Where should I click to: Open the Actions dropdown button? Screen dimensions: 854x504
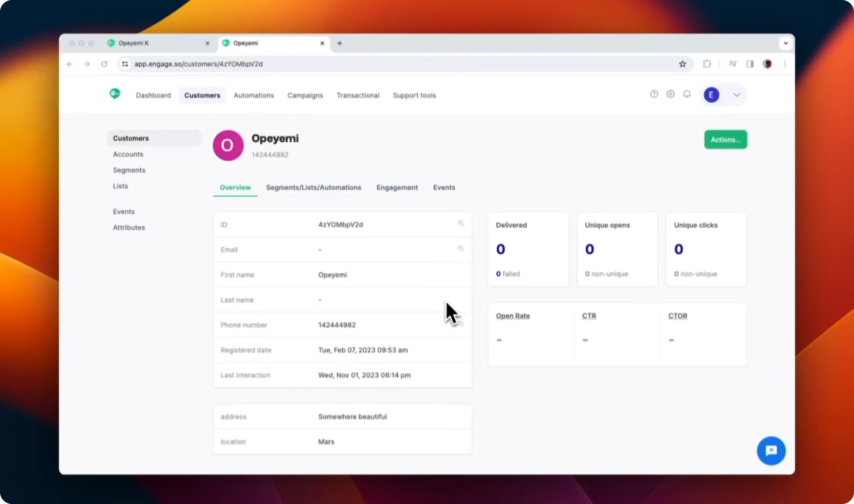(725, 140)
